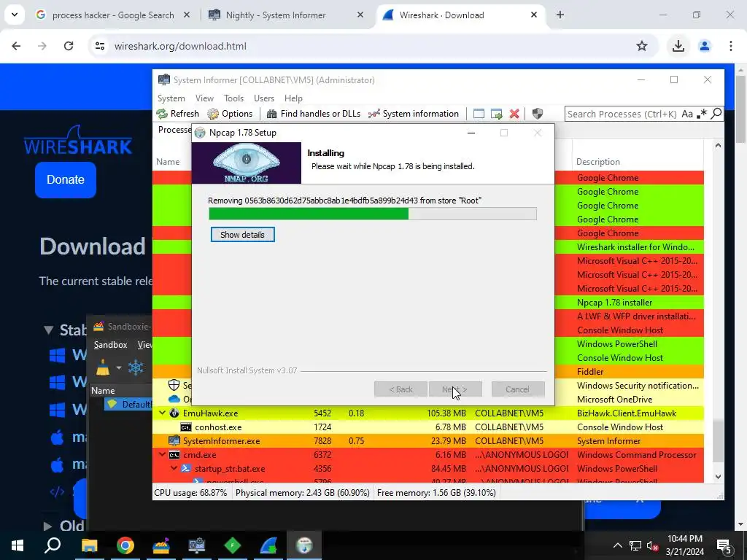
Task: Open System information graph tool
Action: 374,114
